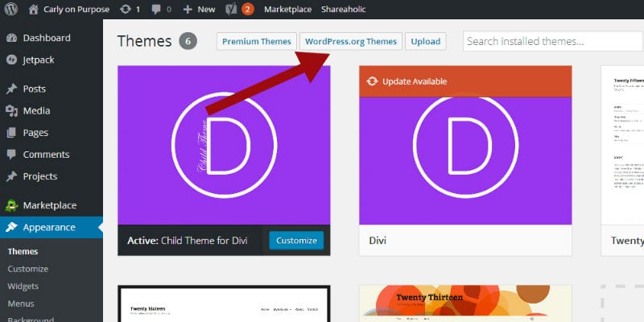Open the Yoast SEO icon in admin bar

point(231,9)
